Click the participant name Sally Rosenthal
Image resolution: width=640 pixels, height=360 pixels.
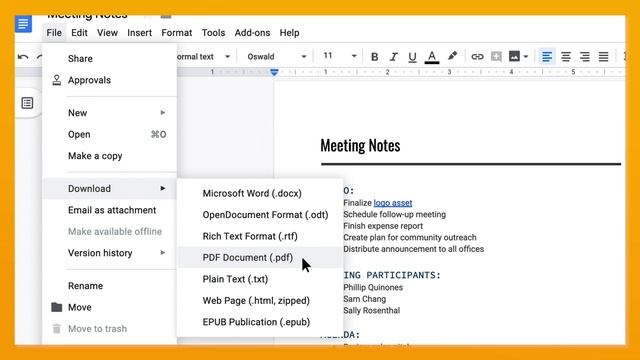click(371, 310)
